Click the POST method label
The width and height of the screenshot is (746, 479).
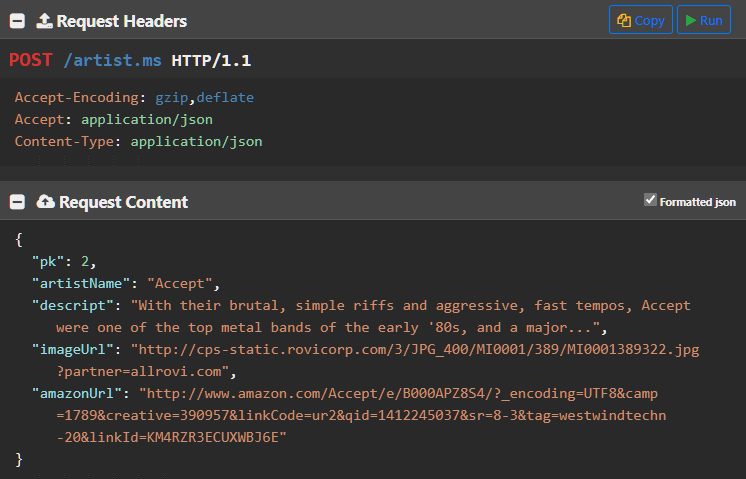point(31,61)
